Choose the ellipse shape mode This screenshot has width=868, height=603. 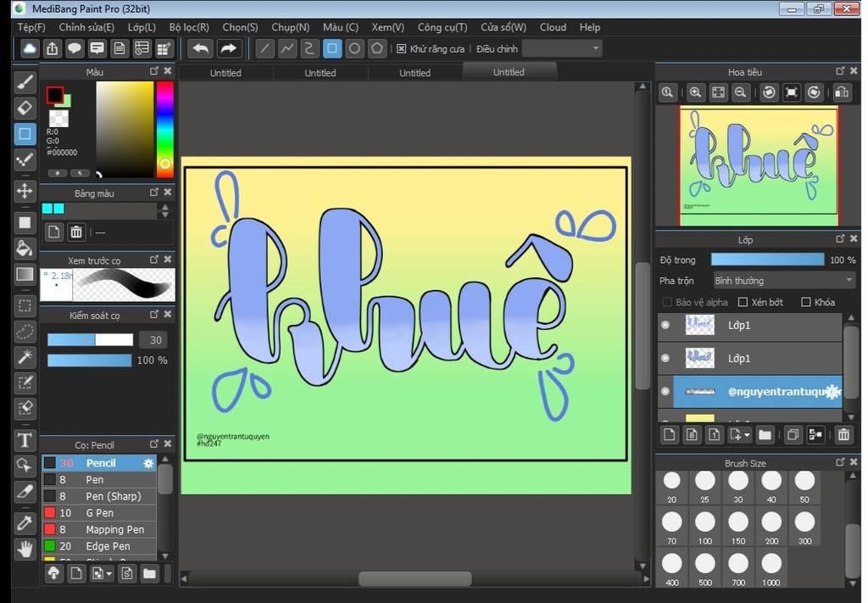(354, 48)
